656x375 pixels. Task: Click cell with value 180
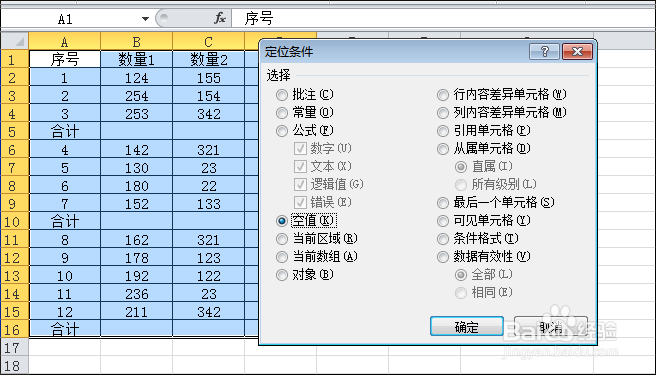(x=136, y=185)
